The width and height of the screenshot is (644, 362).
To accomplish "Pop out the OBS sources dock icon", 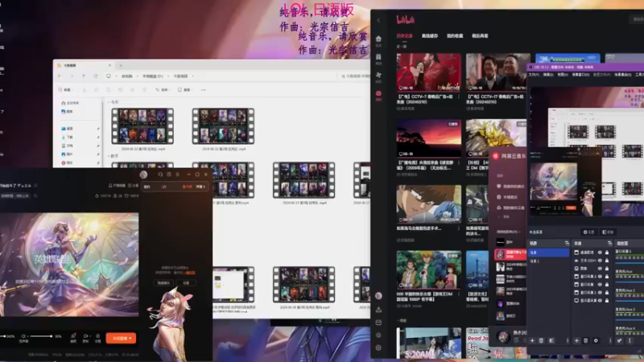I will pyautogui.click(x=609, y=244).
